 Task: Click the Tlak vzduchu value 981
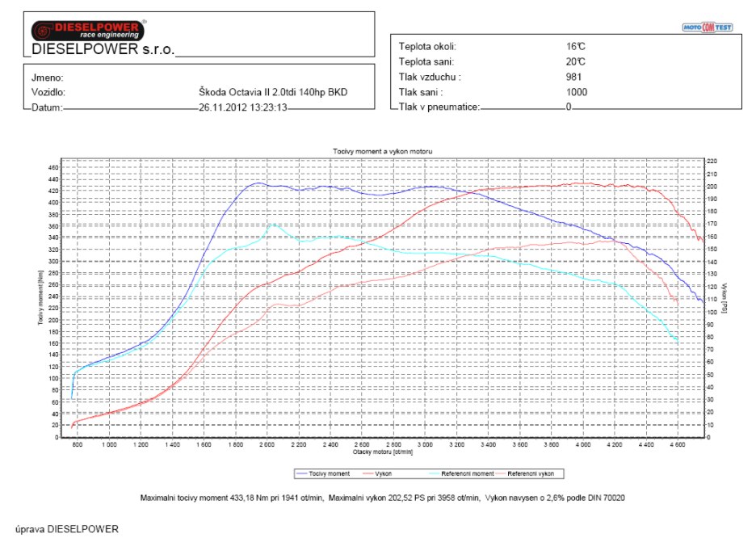tap(574, 77)
